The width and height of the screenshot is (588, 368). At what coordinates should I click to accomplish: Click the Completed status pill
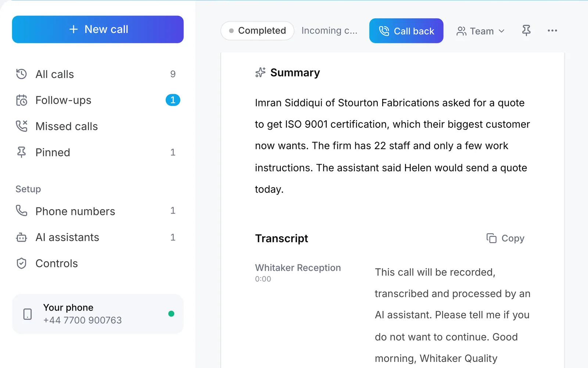pos(257,31)
